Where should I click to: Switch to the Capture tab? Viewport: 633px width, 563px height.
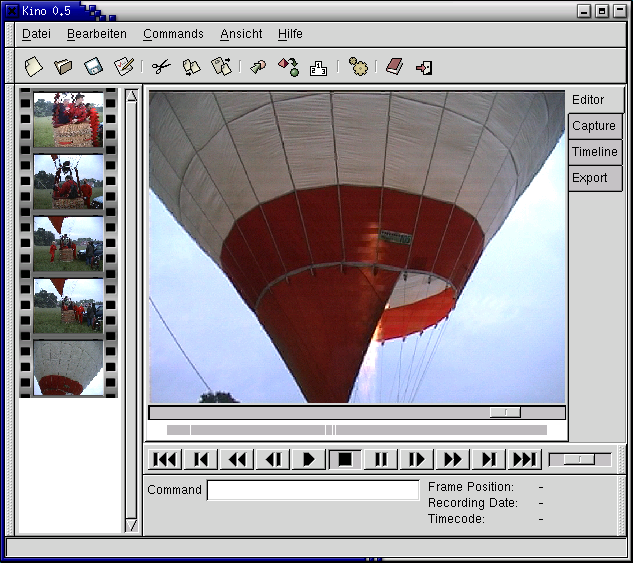click(x=594, y=126)
